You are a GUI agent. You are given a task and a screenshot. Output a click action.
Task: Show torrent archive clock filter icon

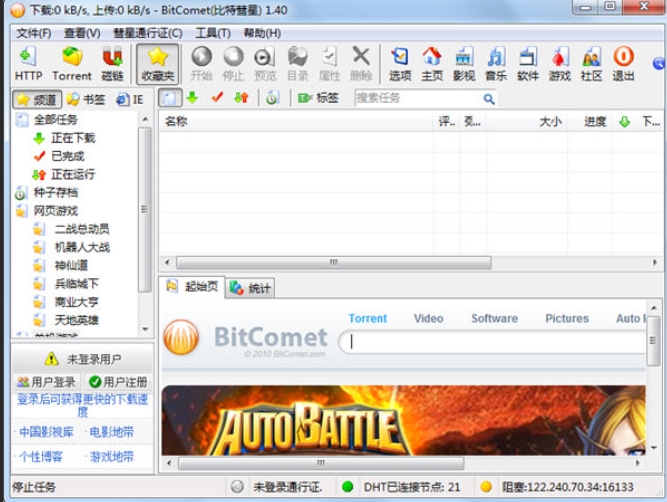[x=272, y=98]
